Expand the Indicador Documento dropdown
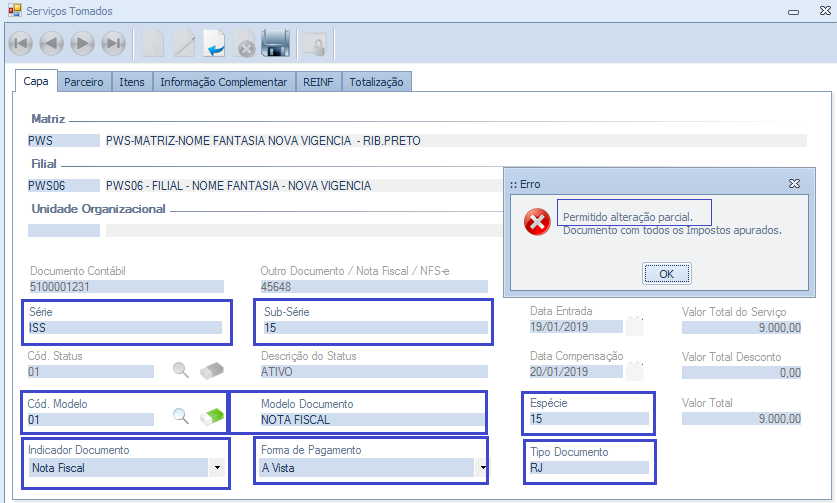Image resolution: width=837 pixels, height=503 pixels. click(x=218, y=467)
